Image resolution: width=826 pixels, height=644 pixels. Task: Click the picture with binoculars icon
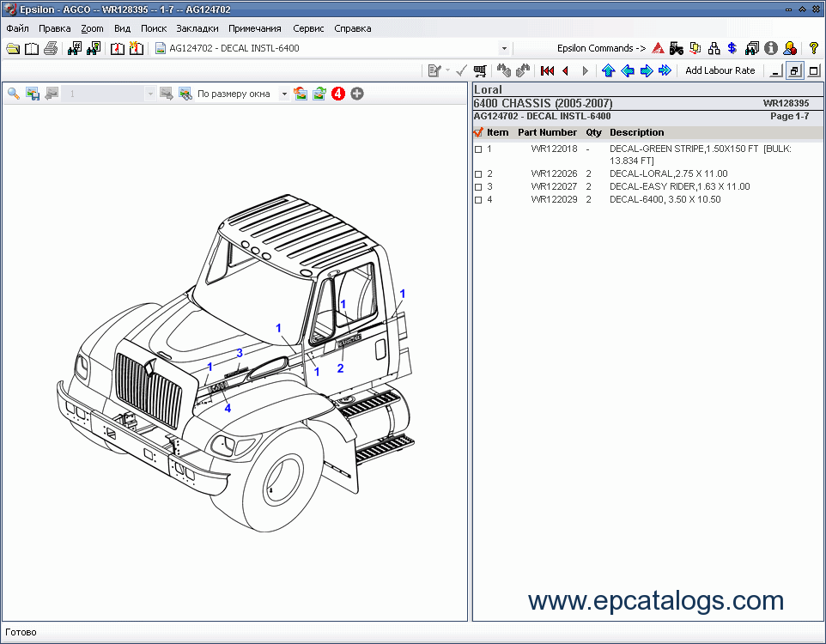click(185, 94)
